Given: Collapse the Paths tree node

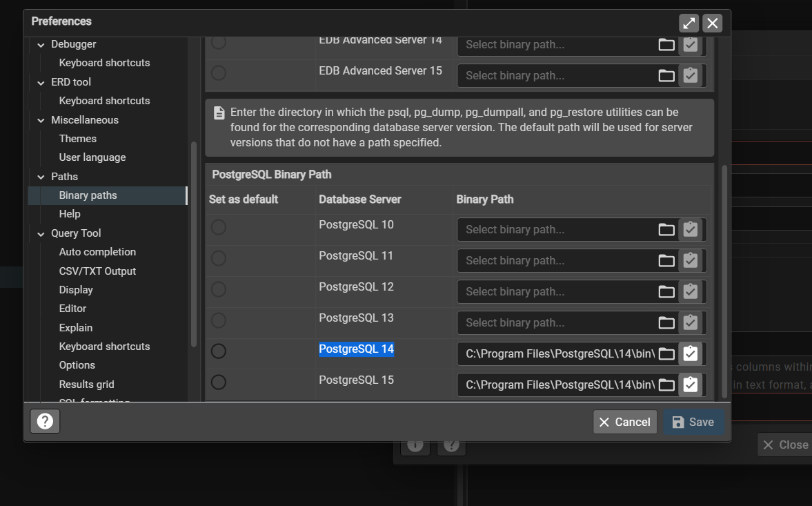Looking at the screenshot, I should [x=41, y=177].
